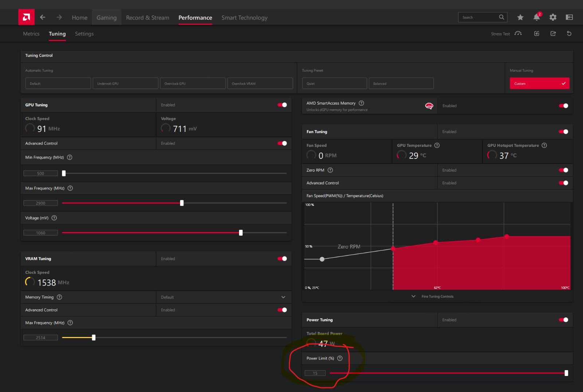This screenshot has width=583, height=392.
Task: Show help for Zero RPM
Action: (330, 170)
